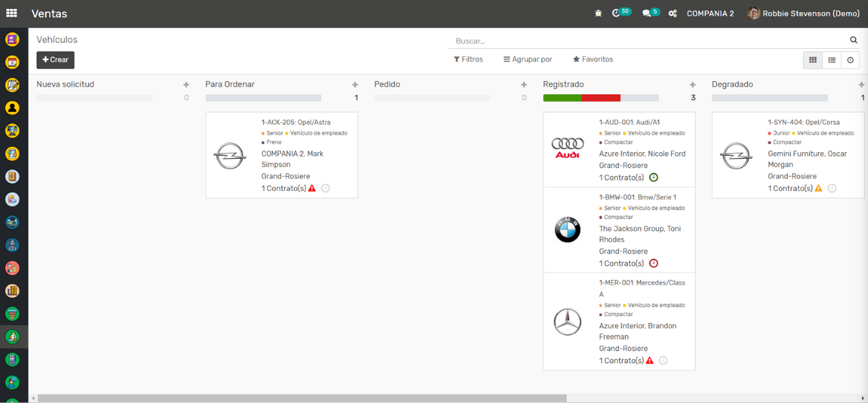Click the debug bug icon

pos(598,13)
